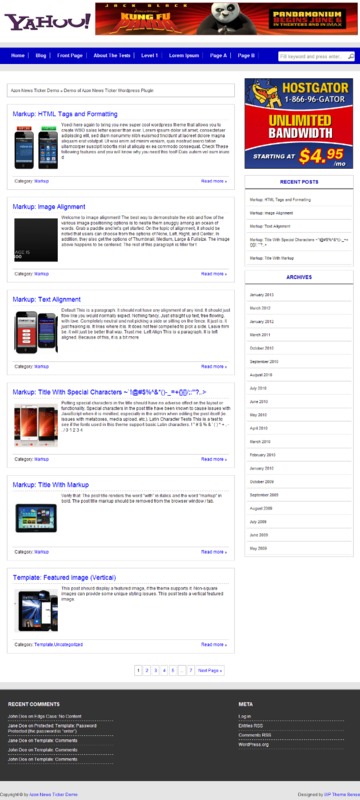This screenshot has width=360, height=800.
Task: Open Page B in navigation bar
Action: click(x=246, y=56)
